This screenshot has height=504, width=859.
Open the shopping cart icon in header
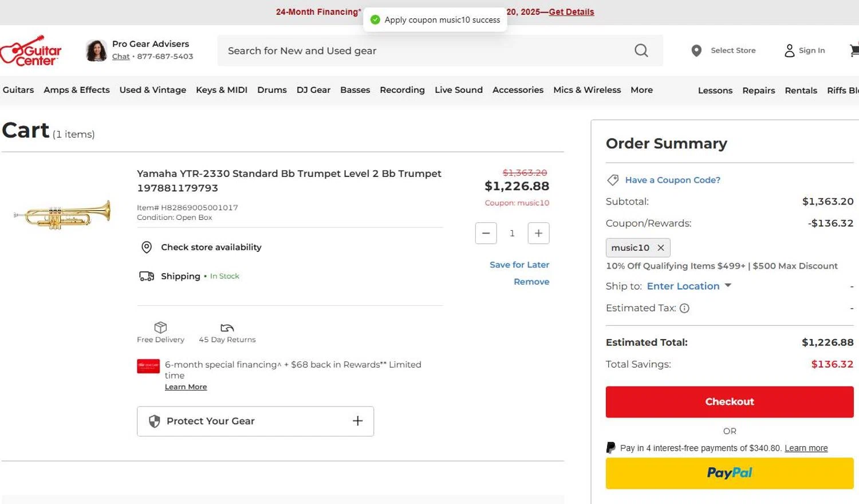pos(854,50)
